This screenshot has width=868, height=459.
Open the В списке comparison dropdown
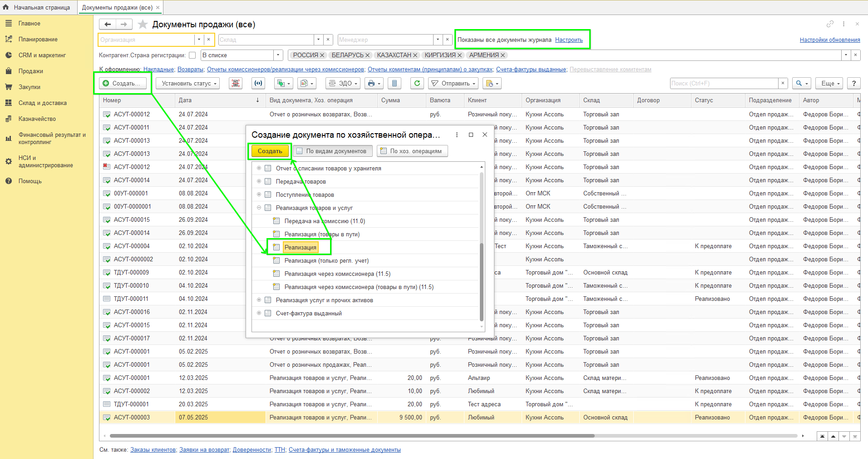click(x=278, y=55)
